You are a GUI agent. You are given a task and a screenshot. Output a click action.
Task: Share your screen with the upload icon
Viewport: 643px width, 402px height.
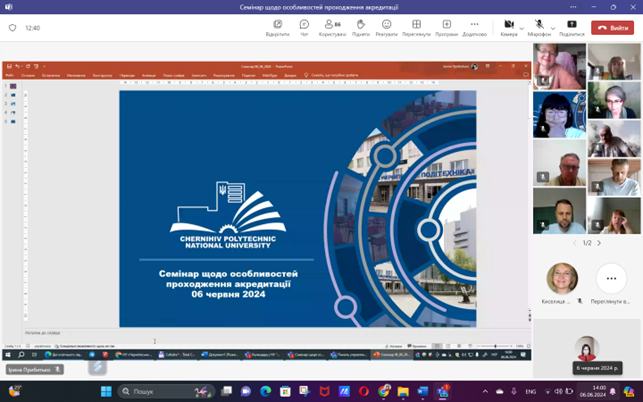pos(572,27)
